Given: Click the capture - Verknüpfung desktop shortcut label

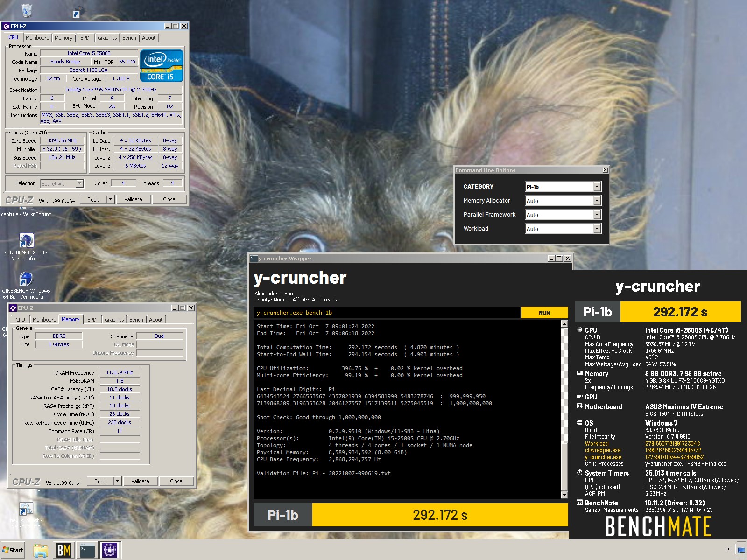Looking at the screenshot, I should 27,214.
